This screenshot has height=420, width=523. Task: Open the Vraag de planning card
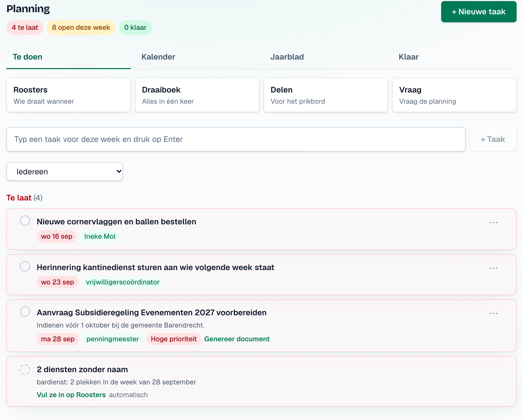pyautogui.click(x=454, y=95)
